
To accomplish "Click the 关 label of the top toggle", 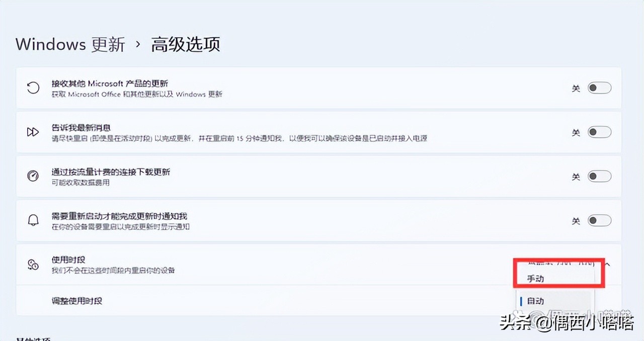I will tap(575, 87).
